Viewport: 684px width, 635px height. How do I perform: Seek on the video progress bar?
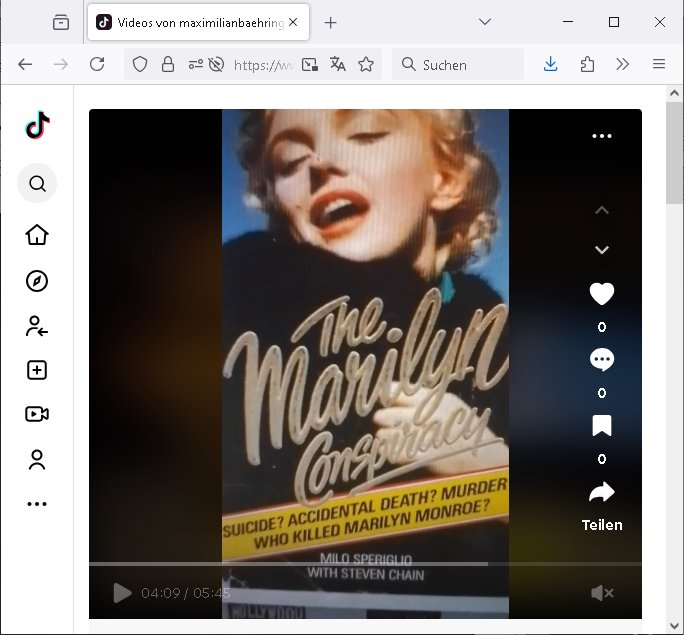[x=365, y=564]
